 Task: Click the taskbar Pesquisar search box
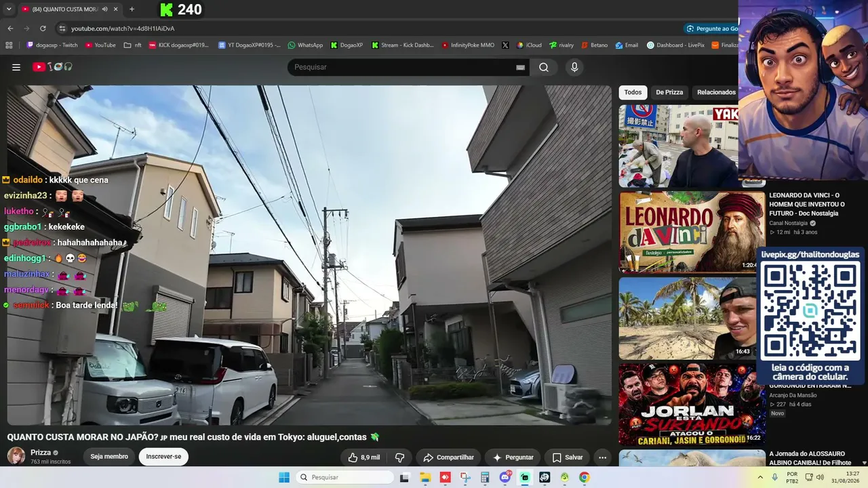(x=346, y=477)
